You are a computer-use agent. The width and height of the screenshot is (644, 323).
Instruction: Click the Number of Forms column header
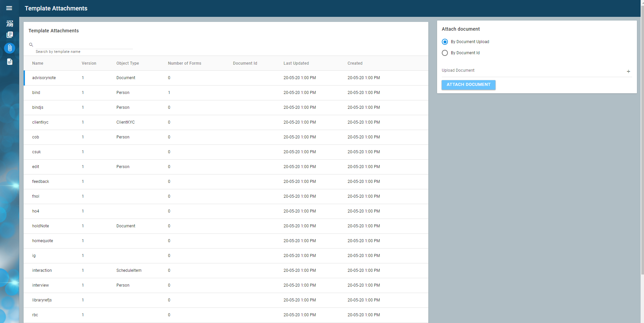184,63
